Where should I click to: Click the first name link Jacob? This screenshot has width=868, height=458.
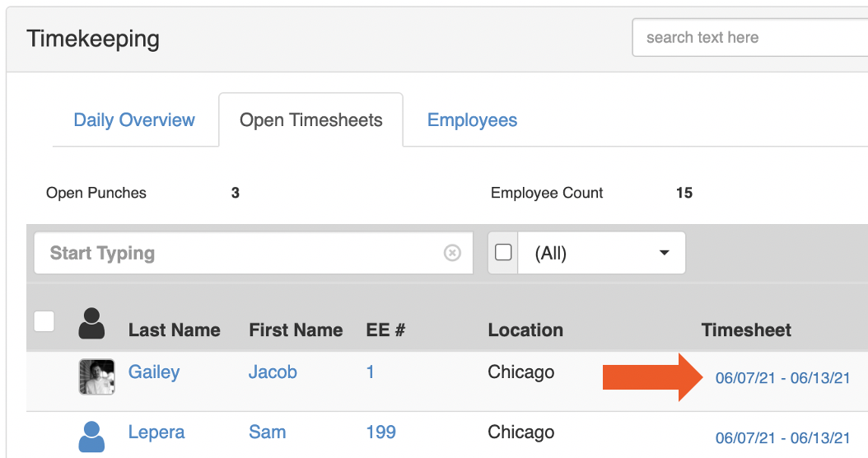pos(273,372)
